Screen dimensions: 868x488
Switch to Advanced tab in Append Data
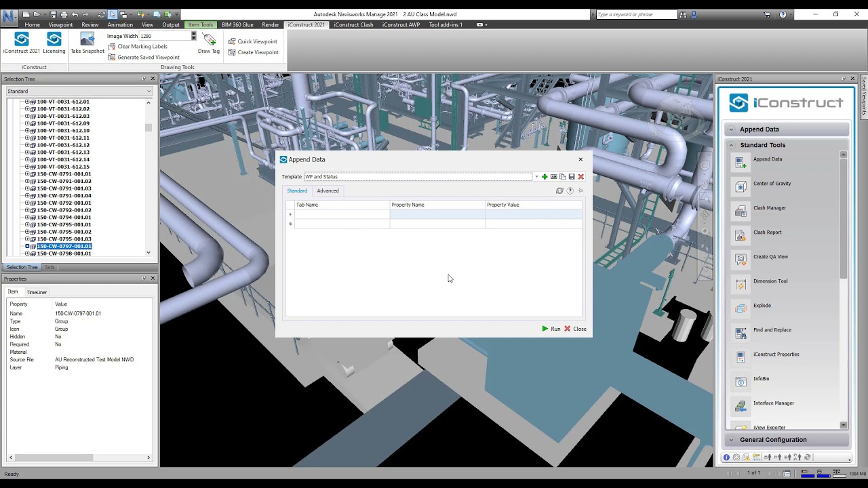[x=328, y=191]
